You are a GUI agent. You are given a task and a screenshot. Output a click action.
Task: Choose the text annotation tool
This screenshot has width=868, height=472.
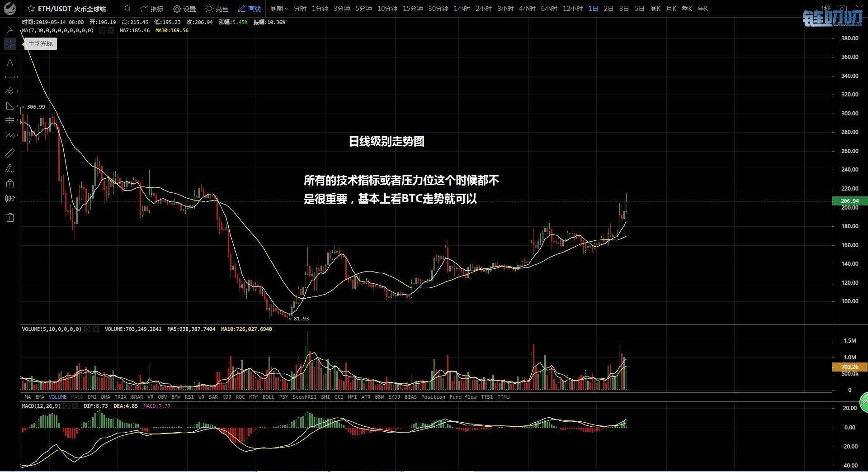coord(9,63)
